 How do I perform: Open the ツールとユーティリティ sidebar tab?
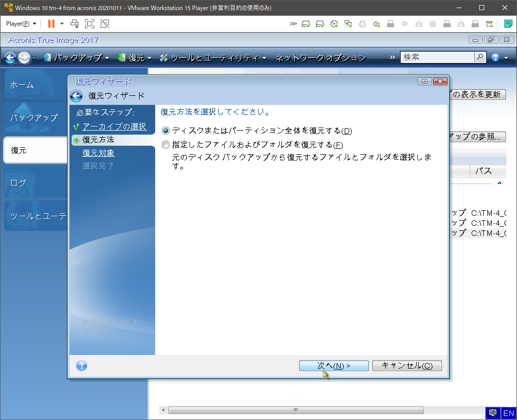click(35, 216)
